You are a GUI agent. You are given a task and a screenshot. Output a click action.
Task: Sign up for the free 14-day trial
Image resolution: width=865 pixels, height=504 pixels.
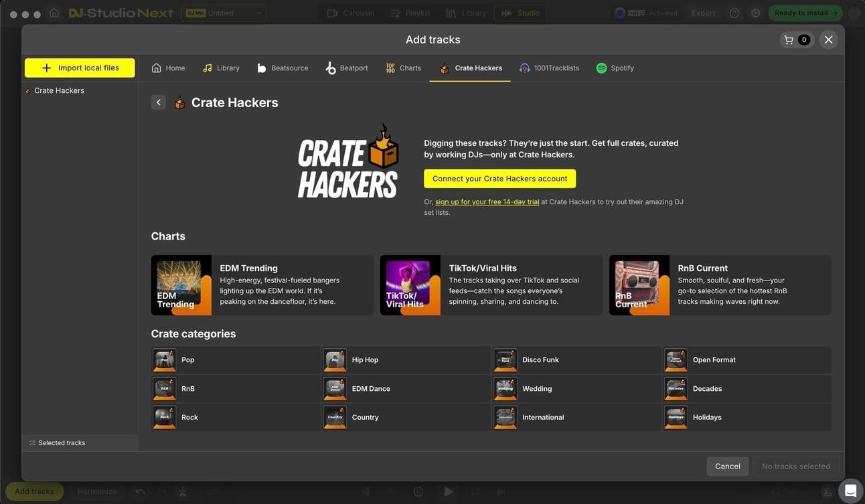(487, 200)
